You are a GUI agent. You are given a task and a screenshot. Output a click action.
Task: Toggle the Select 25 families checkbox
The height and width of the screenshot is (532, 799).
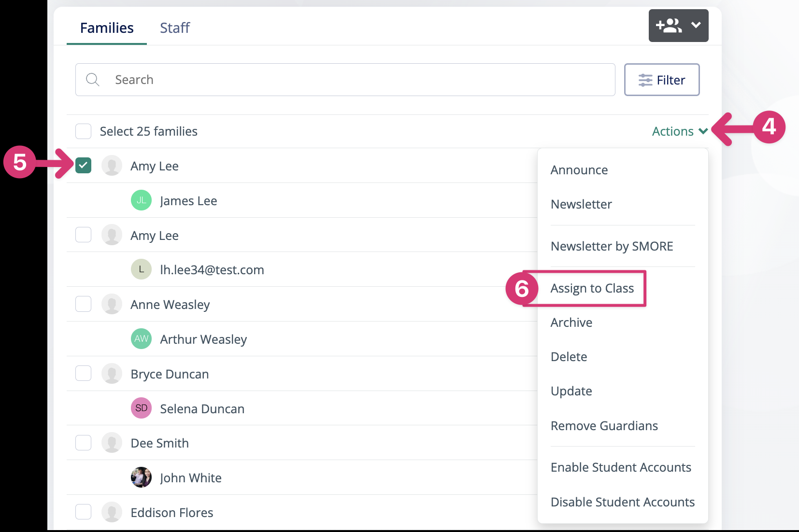coord(83,131)
